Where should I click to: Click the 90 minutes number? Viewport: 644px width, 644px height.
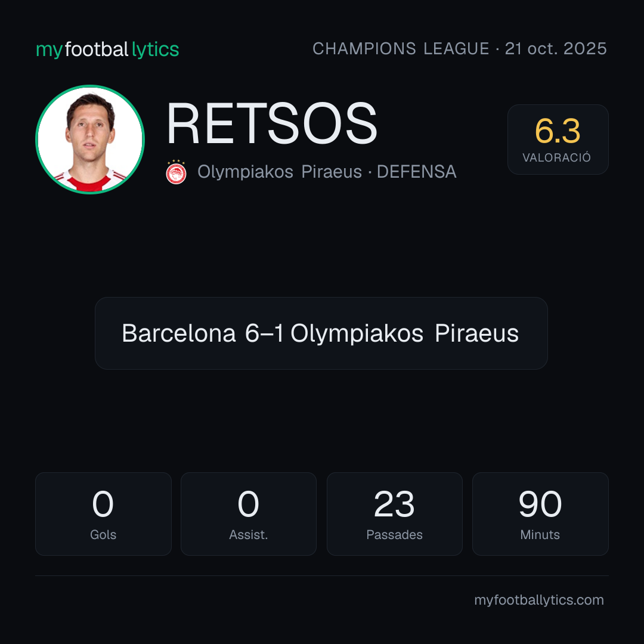tap(540, 504)
